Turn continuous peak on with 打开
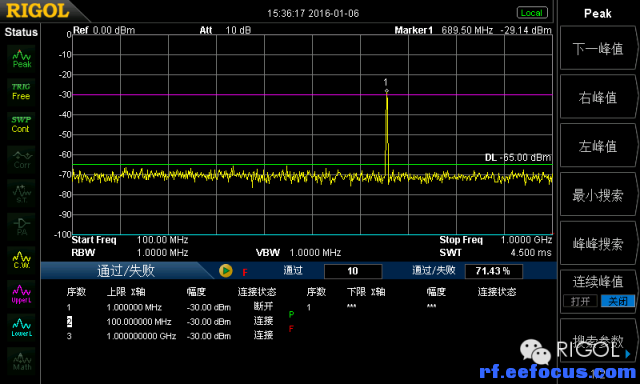Image resolution: width=640 pixels, height=384 pixels. [x=580, y=301]
